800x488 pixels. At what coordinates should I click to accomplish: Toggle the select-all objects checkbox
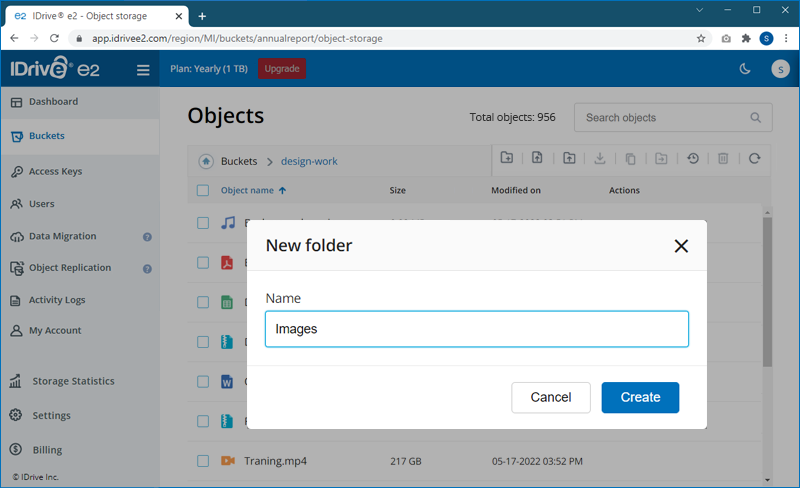[203, 190]
